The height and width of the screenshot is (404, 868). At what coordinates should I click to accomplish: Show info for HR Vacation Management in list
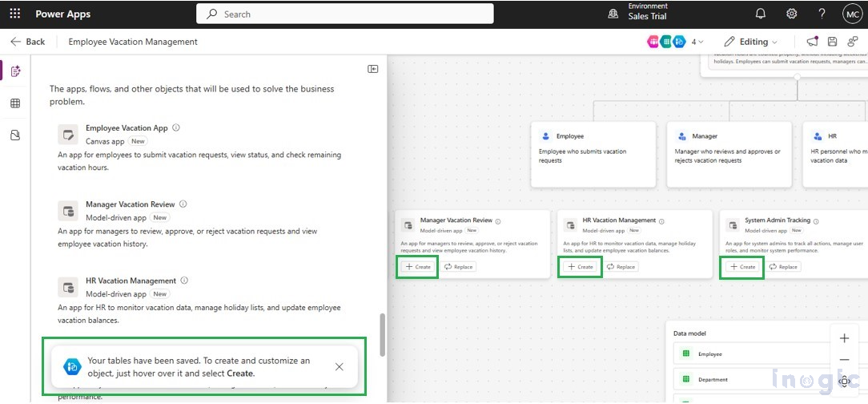point(184,281)
